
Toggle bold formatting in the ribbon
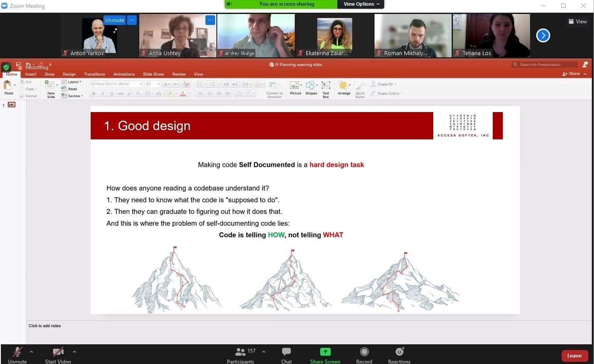click(93, 94)
